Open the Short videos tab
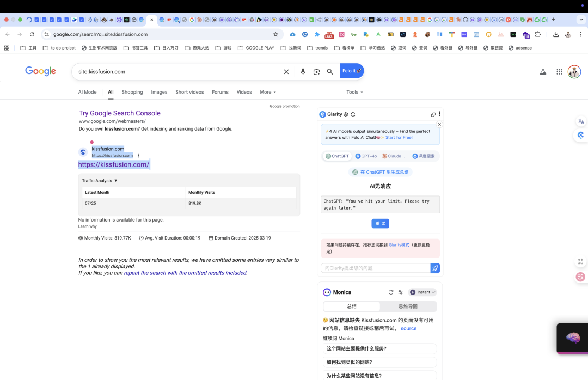 tap(189, 92)
